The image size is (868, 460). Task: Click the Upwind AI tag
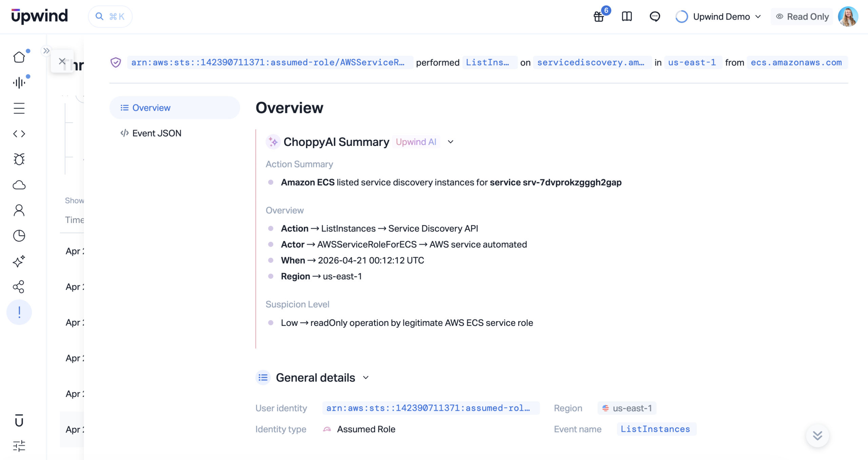pyautogui.click(x=416, y=142)
